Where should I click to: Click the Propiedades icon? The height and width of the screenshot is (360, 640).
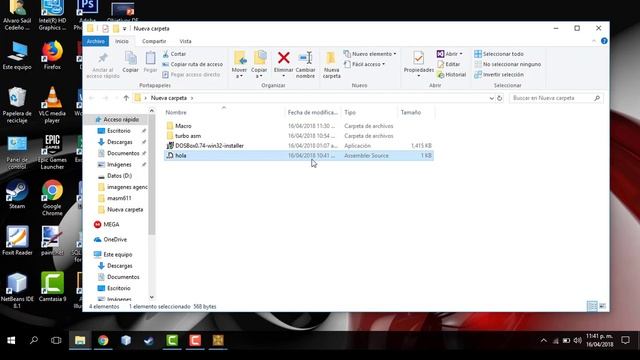click(418, 58)
